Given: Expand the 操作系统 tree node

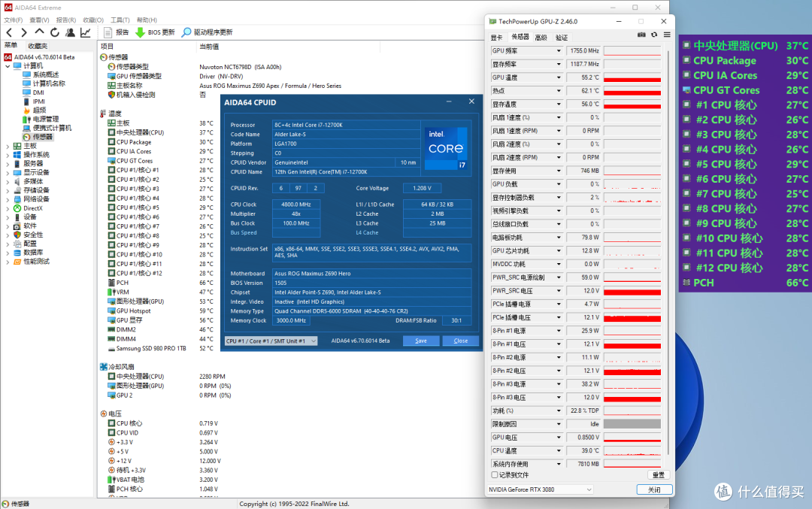Looking at the screenshot, I should (8, 155).
